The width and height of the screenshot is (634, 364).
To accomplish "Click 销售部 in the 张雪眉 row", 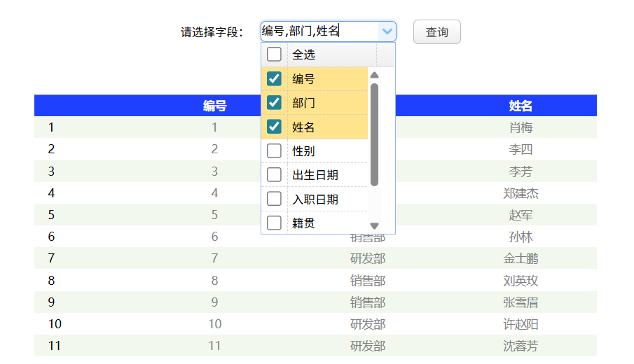I will 368,302.
